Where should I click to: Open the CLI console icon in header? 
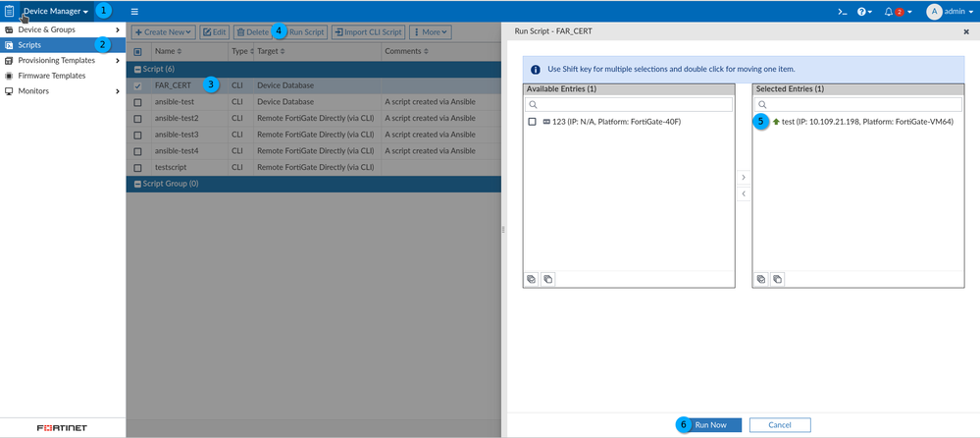pyautogui.click(x=843, y=11)
